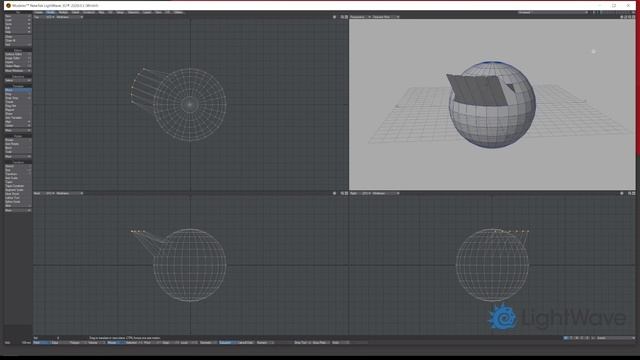640x360 pixels.
Task: Pick the Magnet tool
Action: tap(18, 110)
